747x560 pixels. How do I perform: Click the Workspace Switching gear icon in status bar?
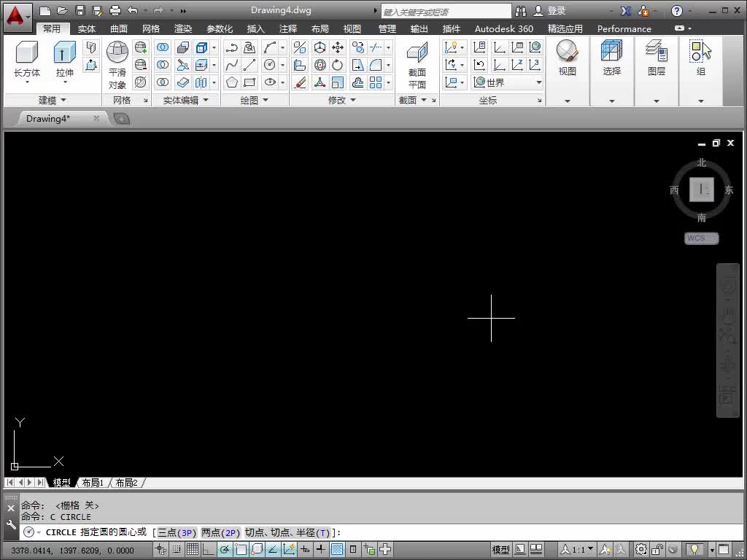click(641, 550)
